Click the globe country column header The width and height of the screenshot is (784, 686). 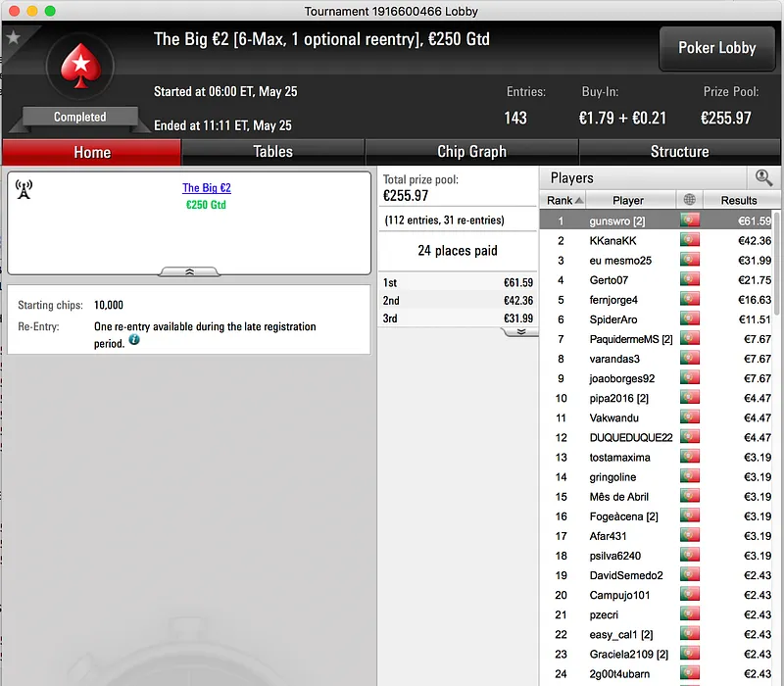(x=690, y=200)
